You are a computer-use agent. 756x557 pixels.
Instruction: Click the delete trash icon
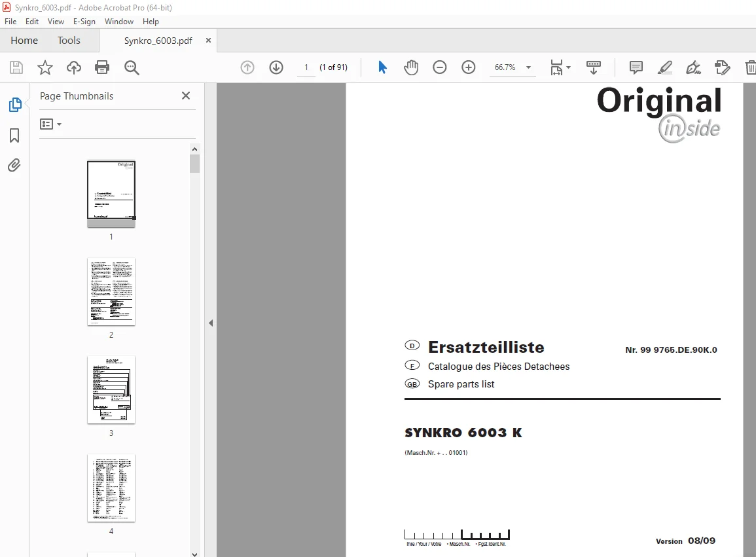pyautogui.click(x=751, y=67)
